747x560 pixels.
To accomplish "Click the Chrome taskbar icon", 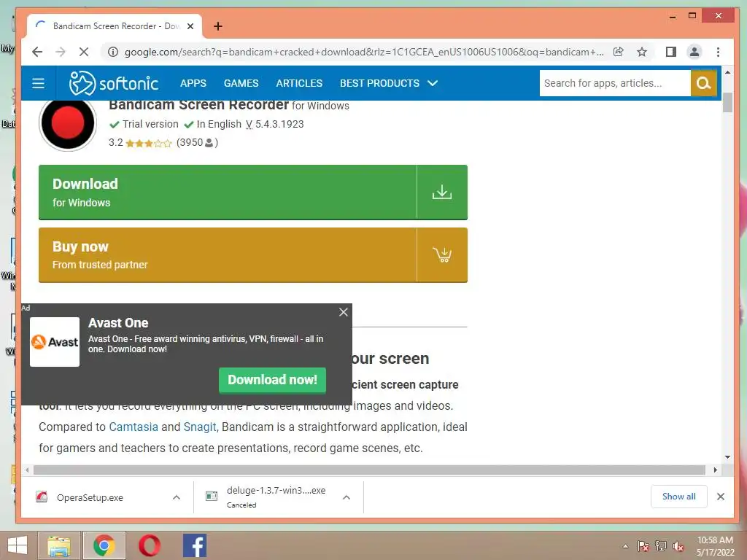I will point(104,545).
